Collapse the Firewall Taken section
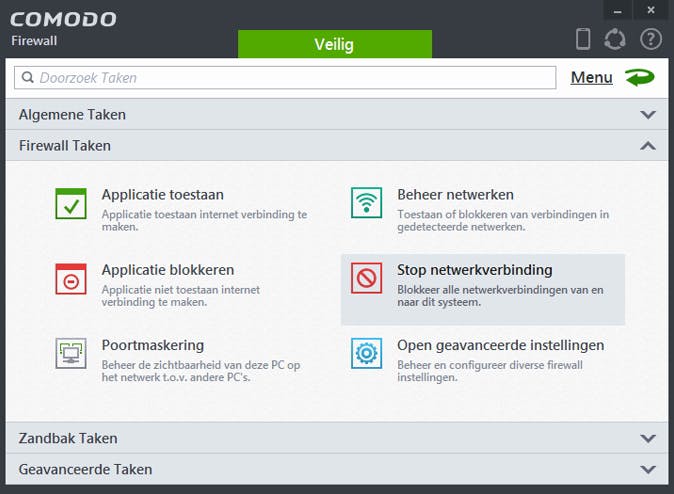This screenshot has width=674, height=494. (647, 146)
